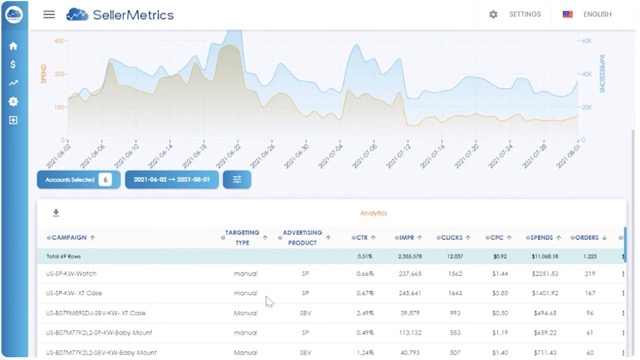
Task: Click the round SellerMetrics avatar in sidebar
Action: pos(14,15)
